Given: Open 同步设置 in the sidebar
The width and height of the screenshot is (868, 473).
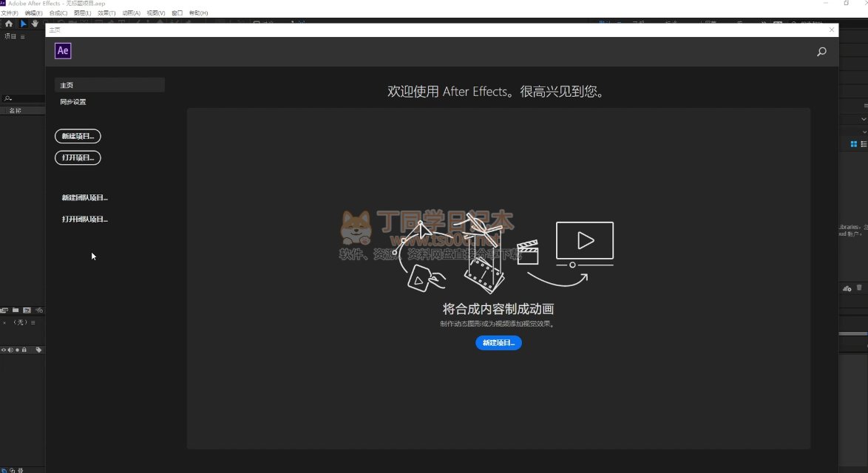Looking at the screenshot, I should click(x=73, y=102).
